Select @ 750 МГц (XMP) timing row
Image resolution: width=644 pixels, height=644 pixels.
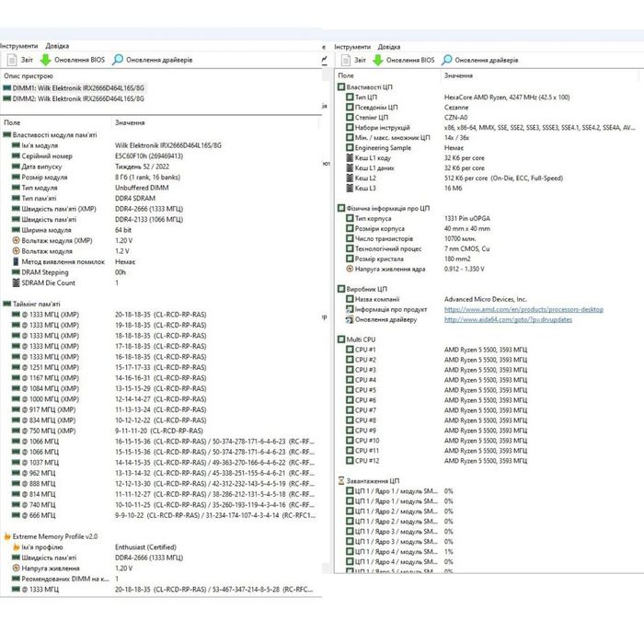[x=160, y=431]
